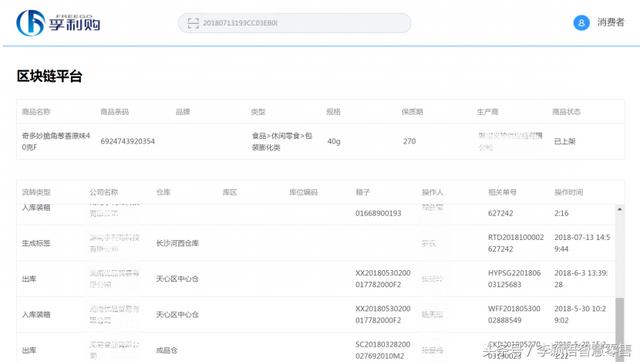This screenshot has height=362, width=640.
Task: Select 天心区中心仓 in the WFF order row
Action: [x=177, y=315]
